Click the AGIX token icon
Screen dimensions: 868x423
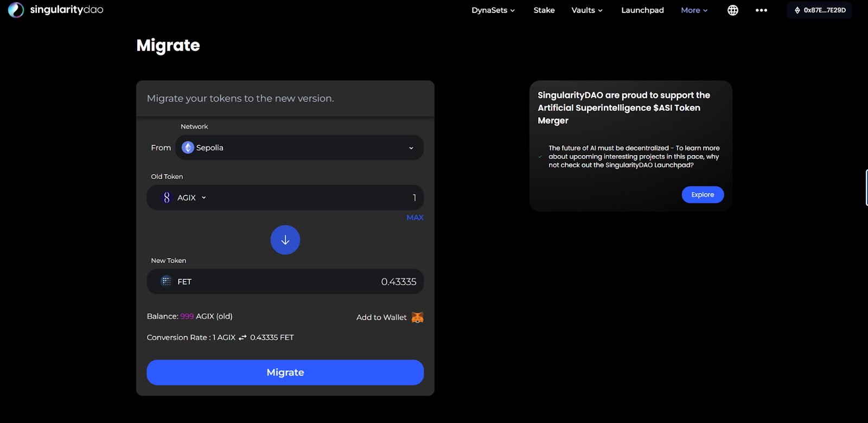[x=167, y=198]
